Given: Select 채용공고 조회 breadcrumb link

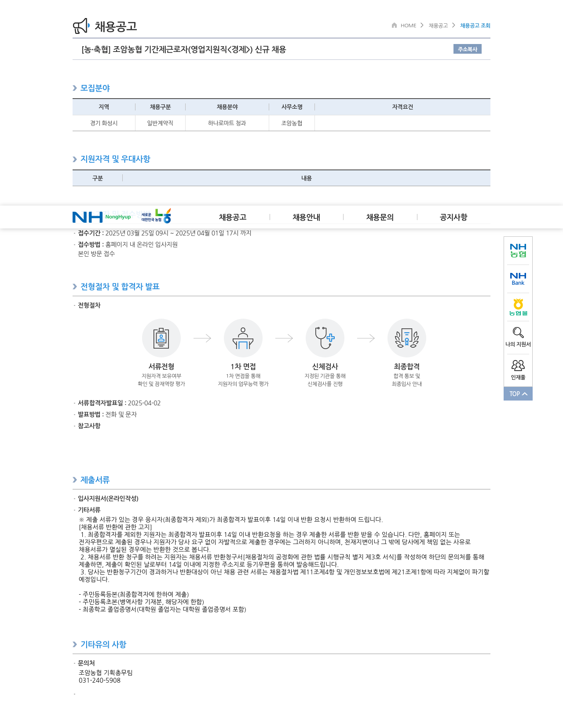Looking at the screenshot, I should pos(475,26).
